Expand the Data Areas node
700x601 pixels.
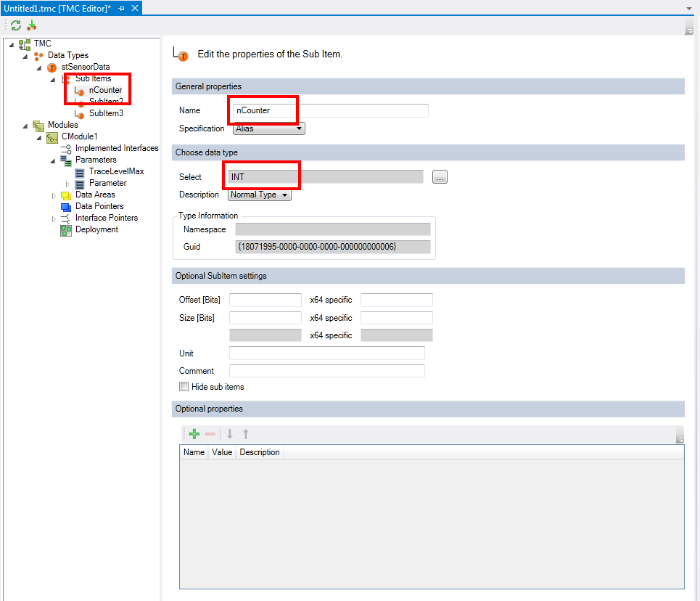coord(54,195)
